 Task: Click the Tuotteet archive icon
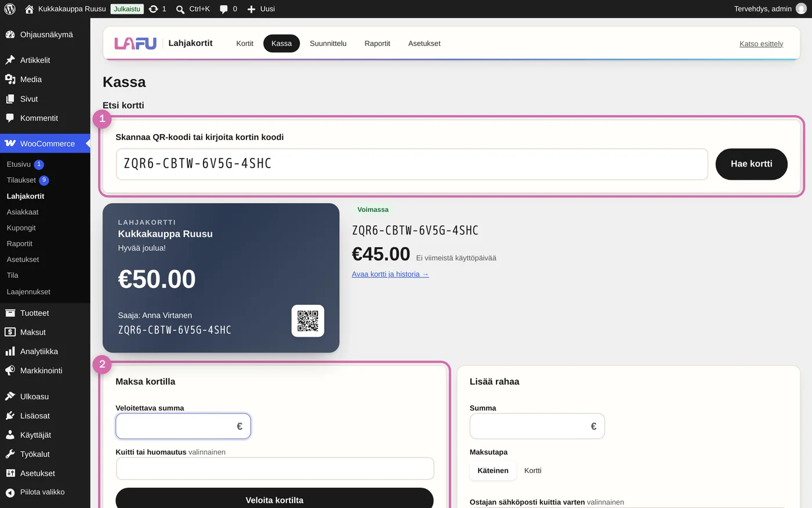click(10, 313)
